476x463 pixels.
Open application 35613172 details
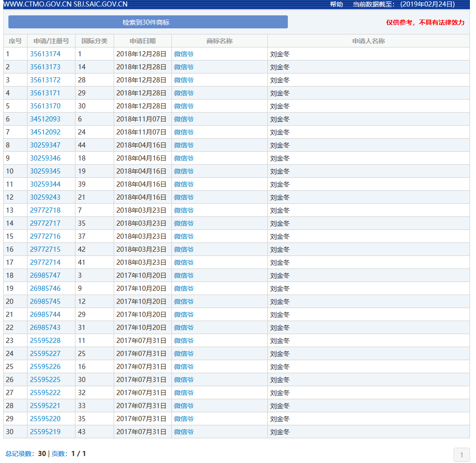tap(45, 80)
